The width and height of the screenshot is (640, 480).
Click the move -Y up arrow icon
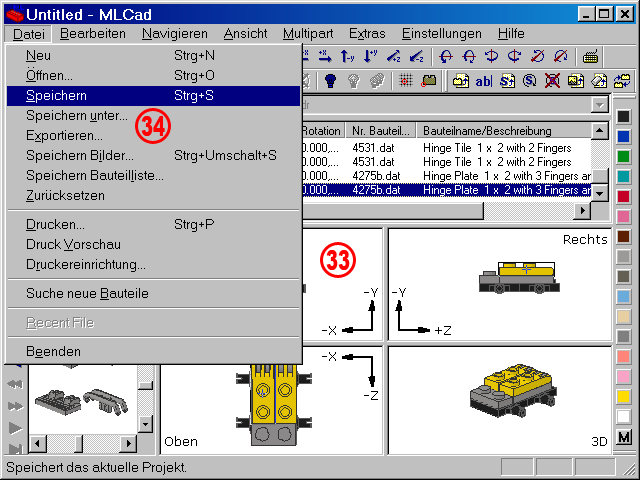coord(347,57)
